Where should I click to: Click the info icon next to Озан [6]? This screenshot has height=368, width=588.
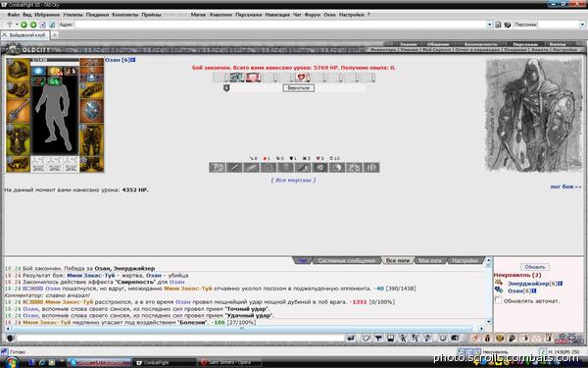[x=132, y=60]
